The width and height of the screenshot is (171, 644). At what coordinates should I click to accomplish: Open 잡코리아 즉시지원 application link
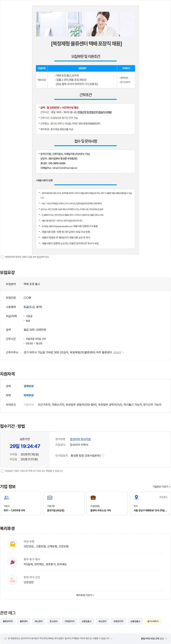tap(80, 439)
